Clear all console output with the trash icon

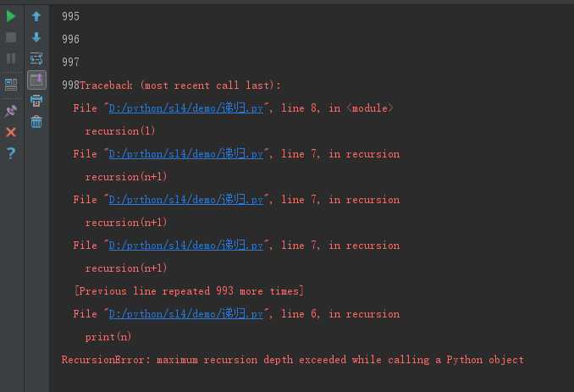tap(36, 122)
